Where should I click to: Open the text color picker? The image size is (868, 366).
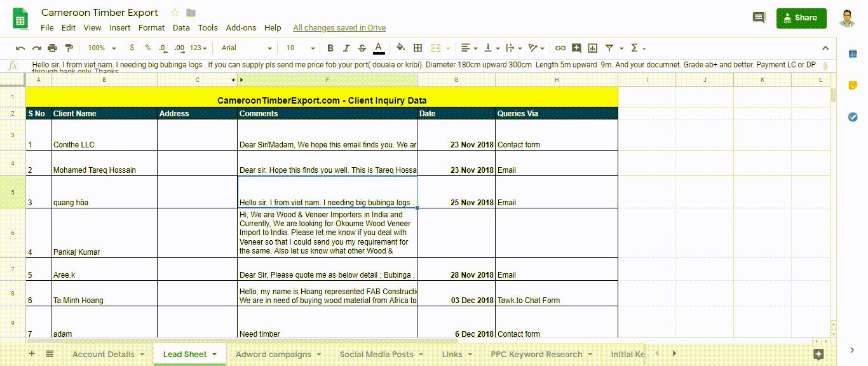pyautogui.click(x=379, y=48)
